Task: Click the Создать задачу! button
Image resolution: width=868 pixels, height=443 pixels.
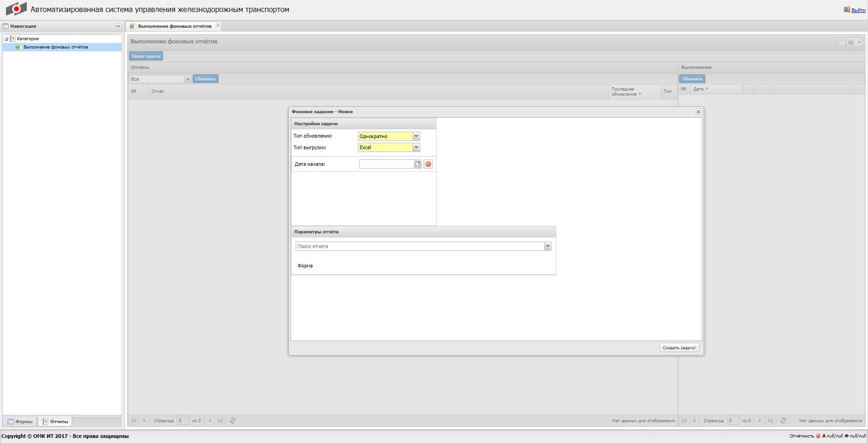Action: (679, 348)
